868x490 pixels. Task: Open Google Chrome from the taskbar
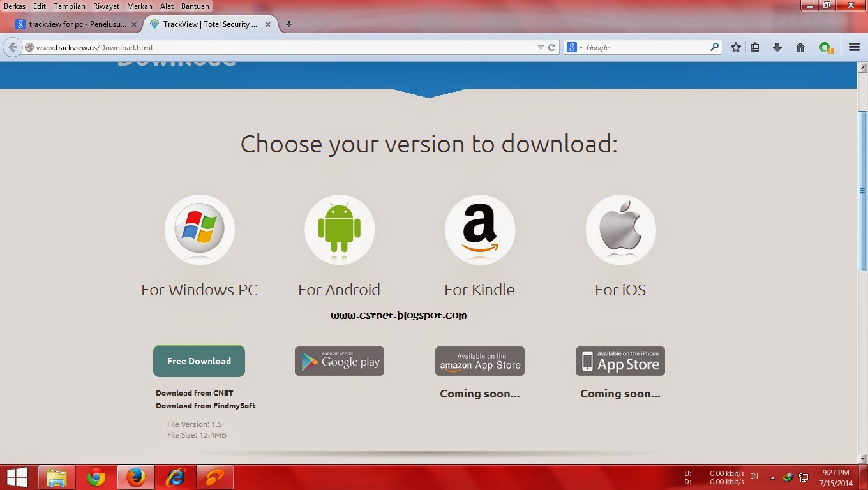(x=96, y=477)
